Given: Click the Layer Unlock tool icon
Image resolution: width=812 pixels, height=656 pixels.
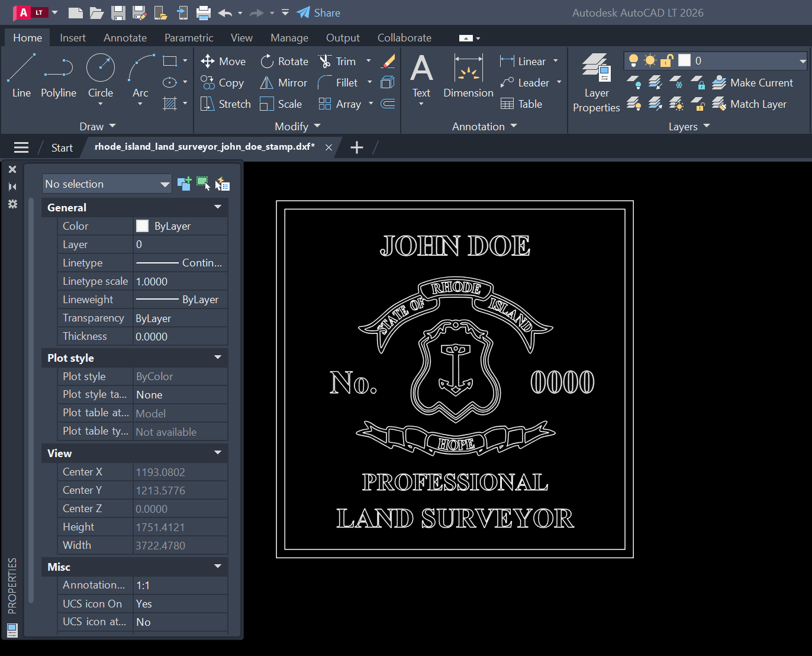Looking at the screenshot, I should 698,104.
